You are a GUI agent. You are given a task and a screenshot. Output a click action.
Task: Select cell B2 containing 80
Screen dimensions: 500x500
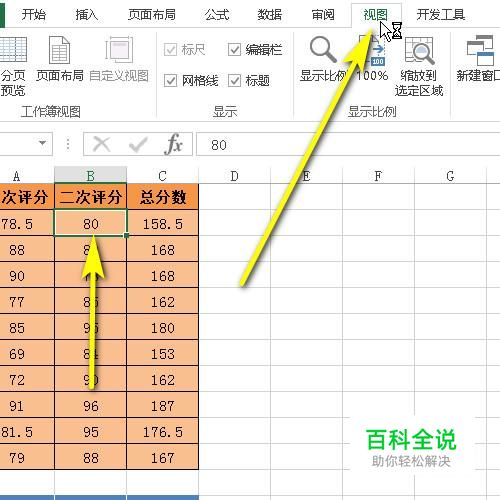click(90, 223)
